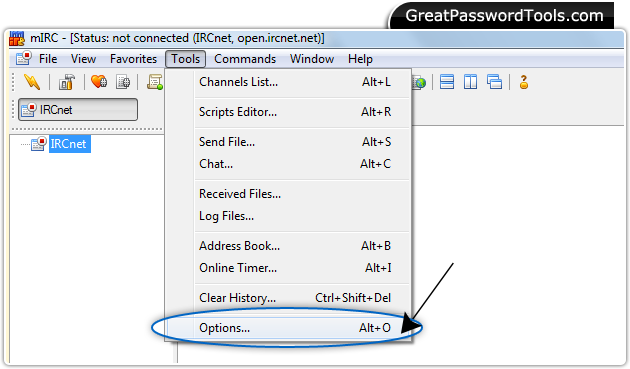The height and width of the screenshot is (369, 630).
Task: Click the Channels List toolbar icon
Action: (x=123, y=82)
